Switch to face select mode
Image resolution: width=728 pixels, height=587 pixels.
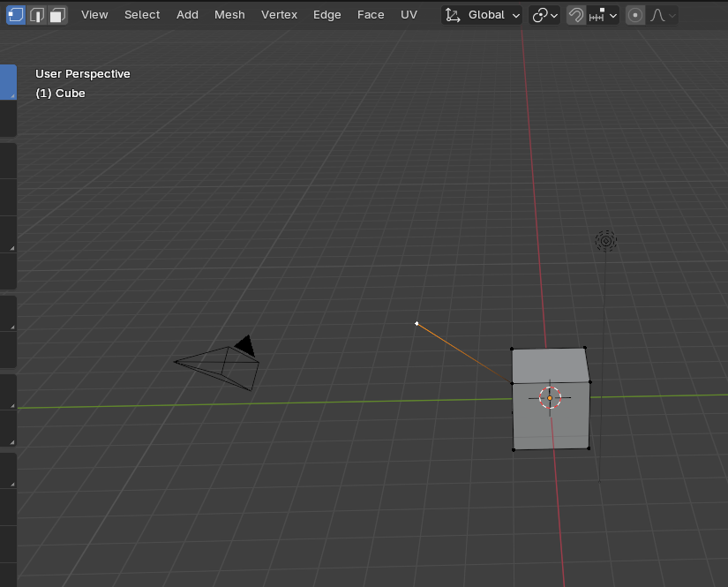click(x=57, y=15)
